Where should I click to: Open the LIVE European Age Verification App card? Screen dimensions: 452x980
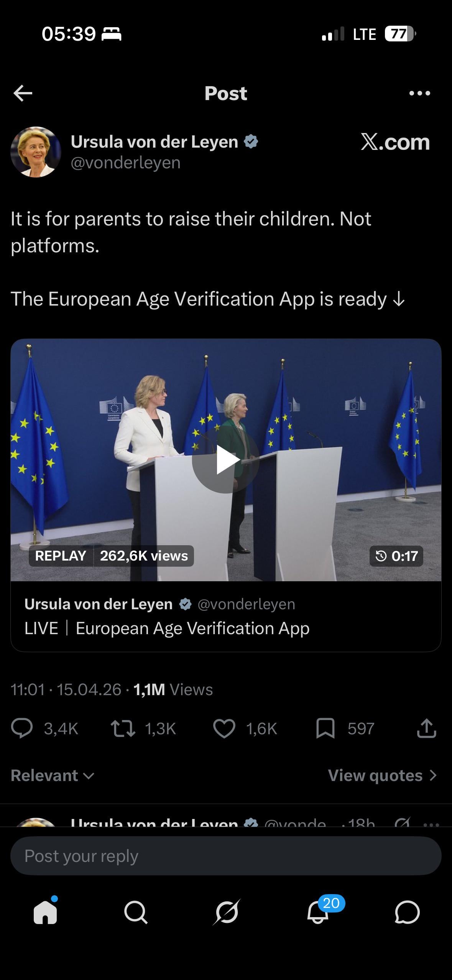pos(226,616)
